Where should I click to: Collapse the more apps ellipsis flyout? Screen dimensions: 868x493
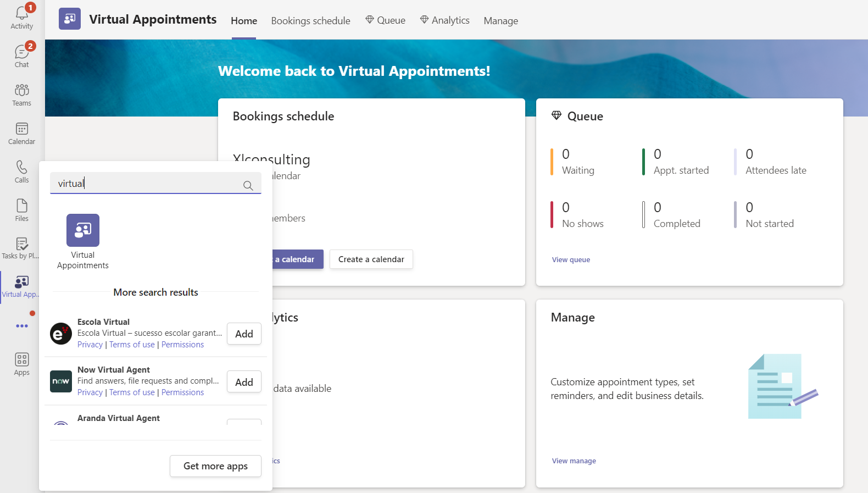tap(21, 326)
